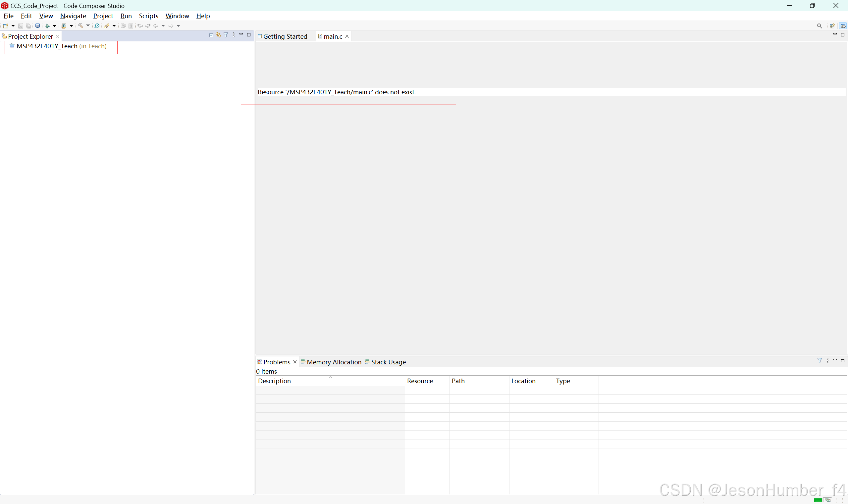Switch to the Memory Allocation tab
The image size is (848, 504).
pos(334,362)
